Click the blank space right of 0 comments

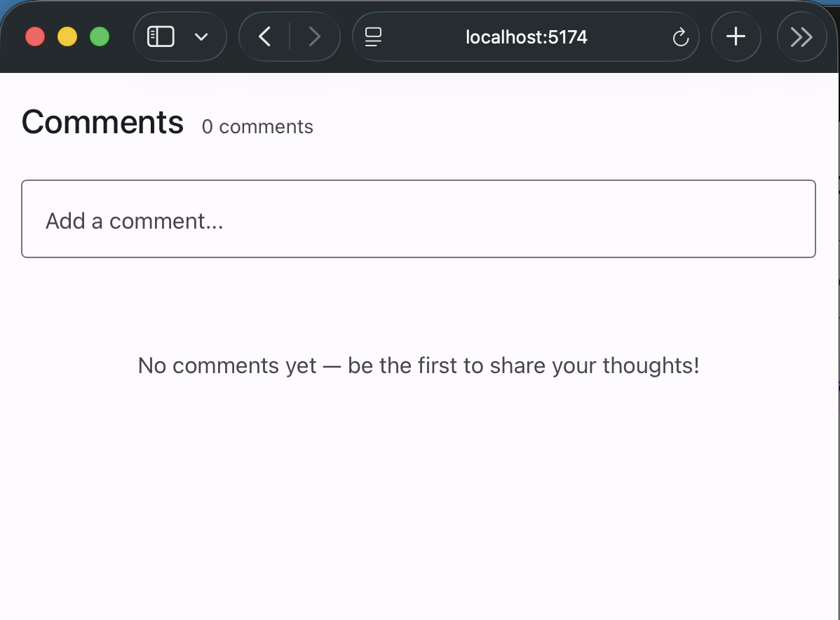click(x=561, y=126)
